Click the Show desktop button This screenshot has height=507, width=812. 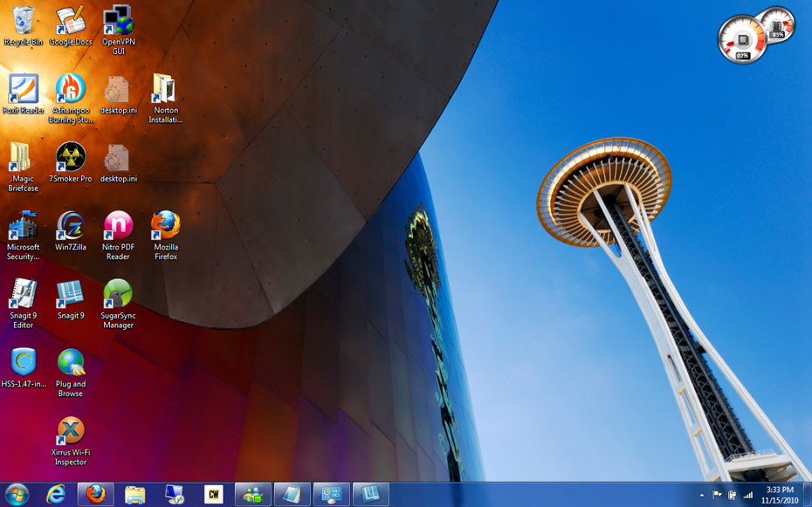point(809,494)
